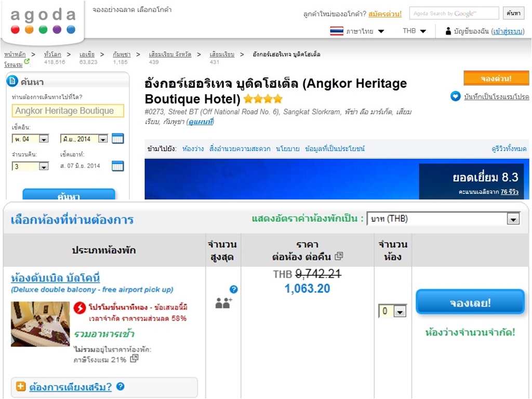
Task: Click the green external link icon by โรงแรม
Action: click(27, 61)
